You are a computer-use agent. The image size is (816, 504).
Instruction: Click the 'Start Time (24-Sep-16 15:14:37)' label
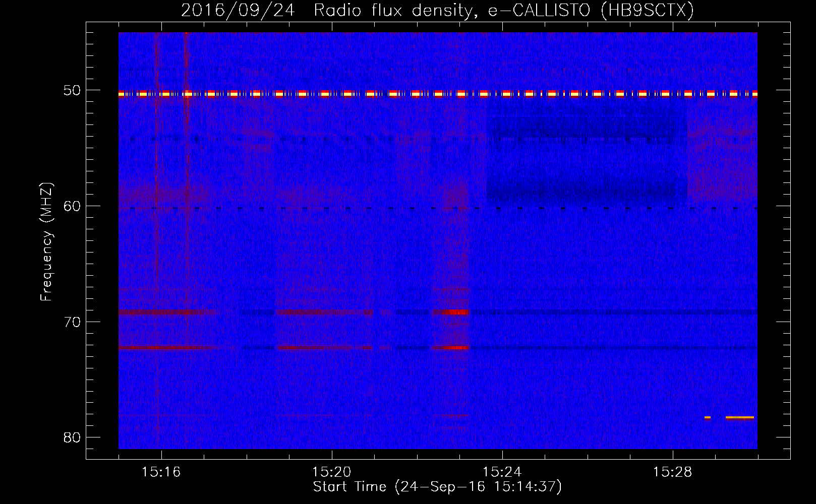437,487
